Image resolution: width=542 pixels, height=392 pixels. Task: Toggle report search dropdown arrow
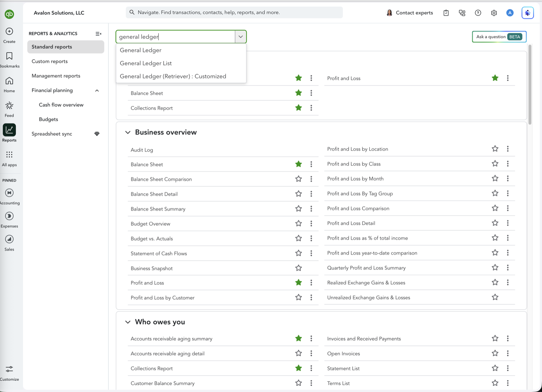[241, 37]
